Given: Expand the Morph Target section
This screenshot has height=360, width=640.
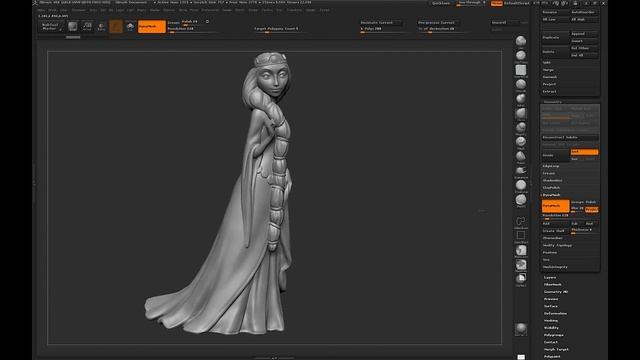Looking at the screenshot, I should pyautogui.click(x=556, y=349).
